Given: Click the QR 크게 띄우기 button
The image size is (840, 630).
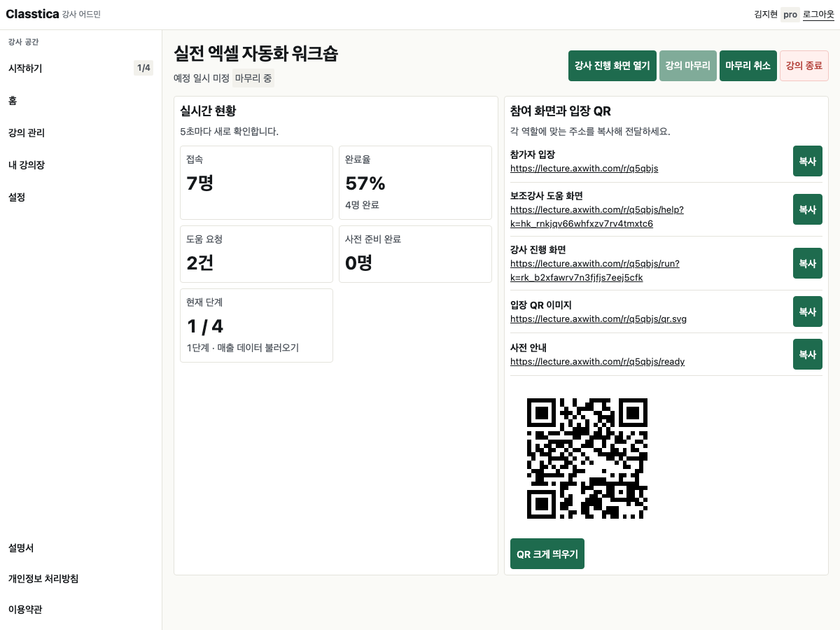Looking at the screenshot, I should (x=547, y=554).
